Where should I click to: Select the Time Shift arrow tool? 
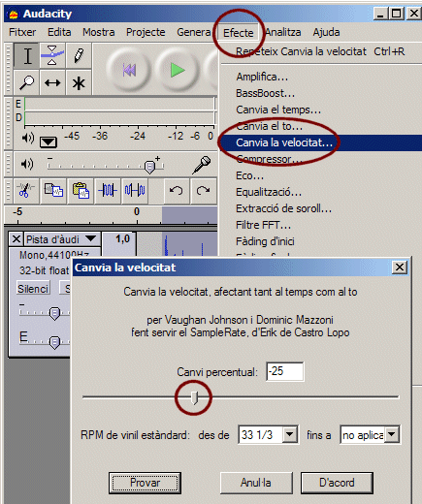(52, 82)
